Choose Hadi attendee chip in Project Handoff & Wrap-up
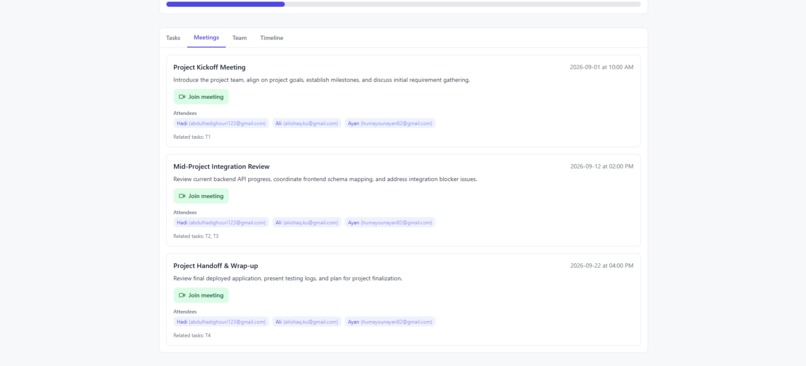This screenshot has width=806, height=366. pos(221,322)
